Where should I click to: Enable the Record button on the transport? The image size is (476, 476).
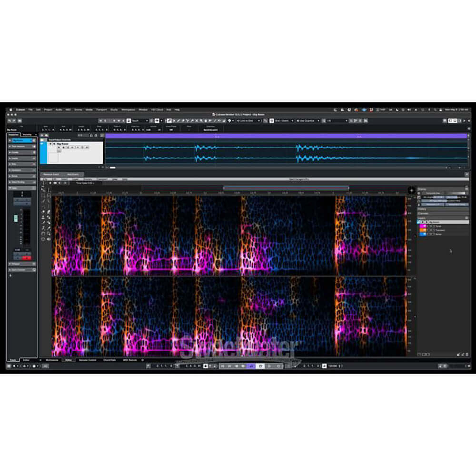pos(278,367)
